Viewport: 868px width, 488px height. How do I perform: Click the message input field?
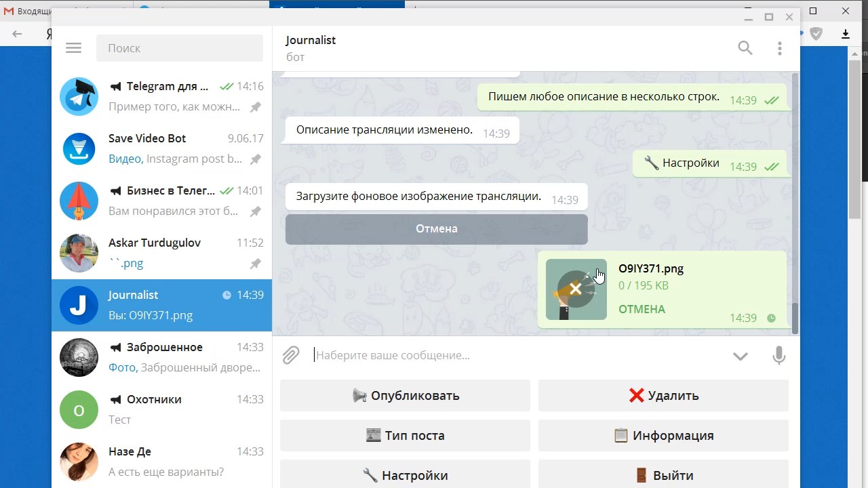pyautogui.click(x=515, y=355)
